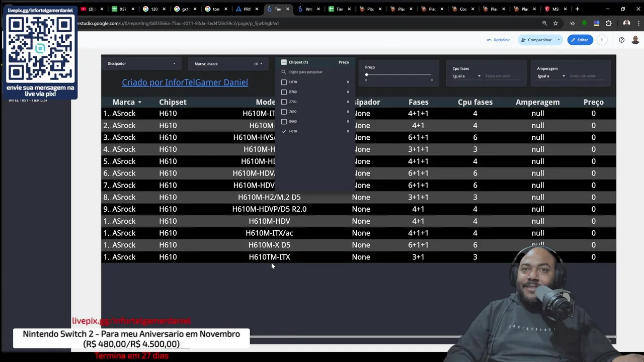Click the Amperagem value input field
This screenshot has width=644, height=362.
(588, 76)
